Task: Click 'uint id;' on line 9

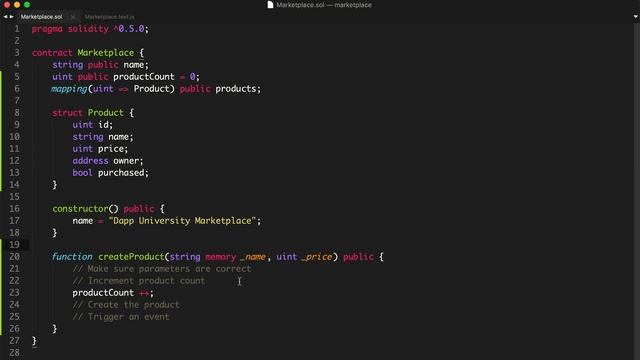Action: pos(93,125)
